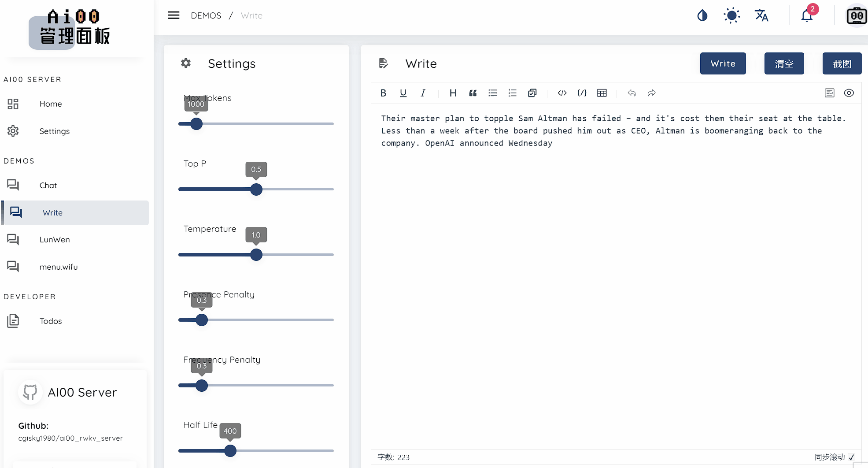Open notifications bell with 2 badge

point(807,15)
